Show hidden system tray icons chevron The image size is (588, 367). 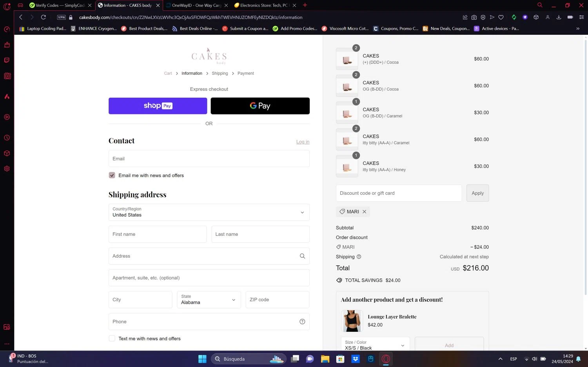tap(500, 359)
